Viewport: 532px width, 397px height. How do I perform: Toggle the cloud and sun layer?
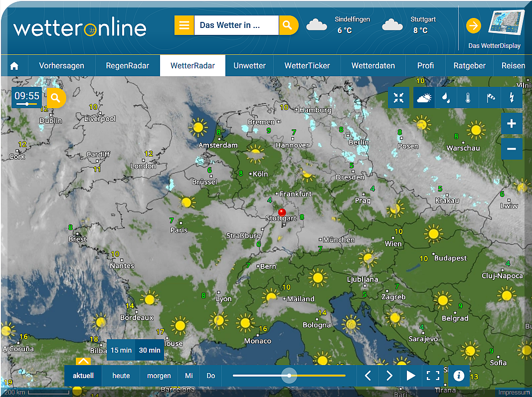click(424, 98)
